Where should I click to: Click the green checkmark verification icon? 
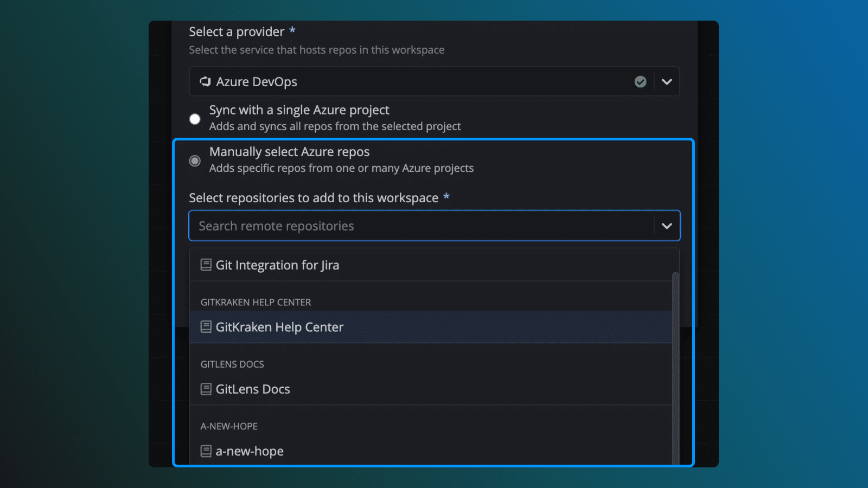[x=640, y=81]
